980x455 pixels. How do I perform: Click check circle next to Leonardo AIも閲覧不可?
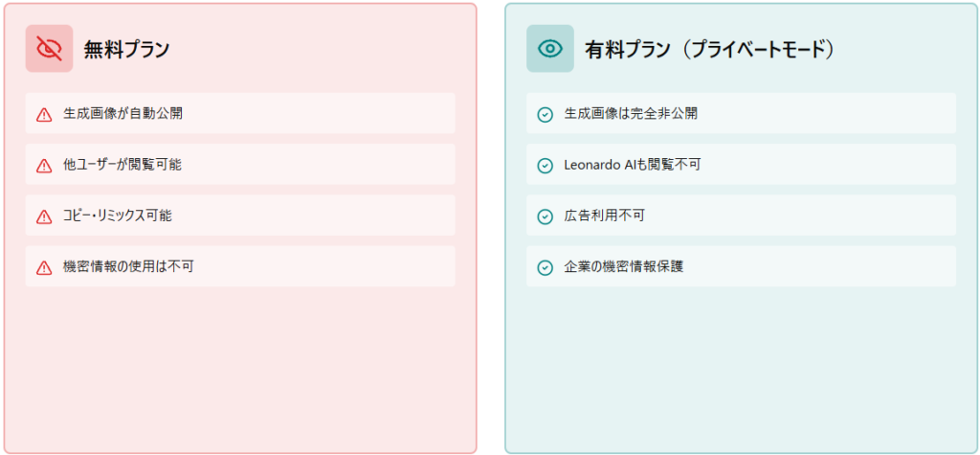[x=546, y=166]
